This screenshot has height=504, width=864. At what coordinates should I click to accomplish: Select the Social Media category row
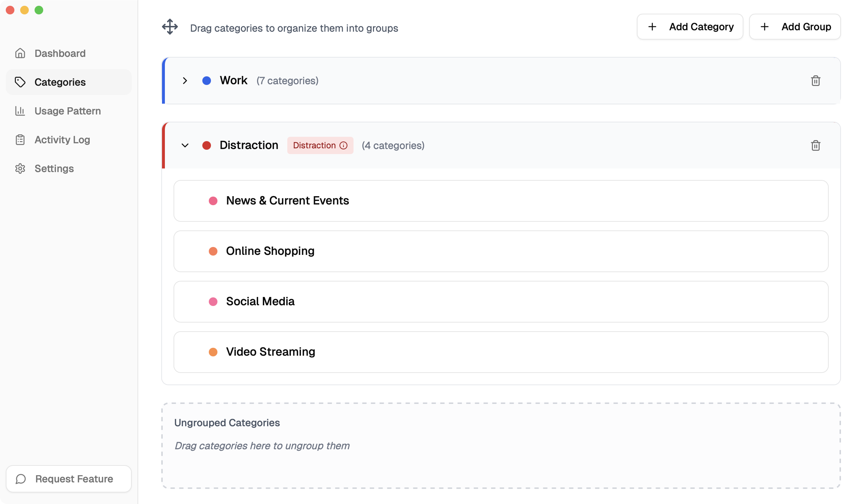[x=500, y=302]
